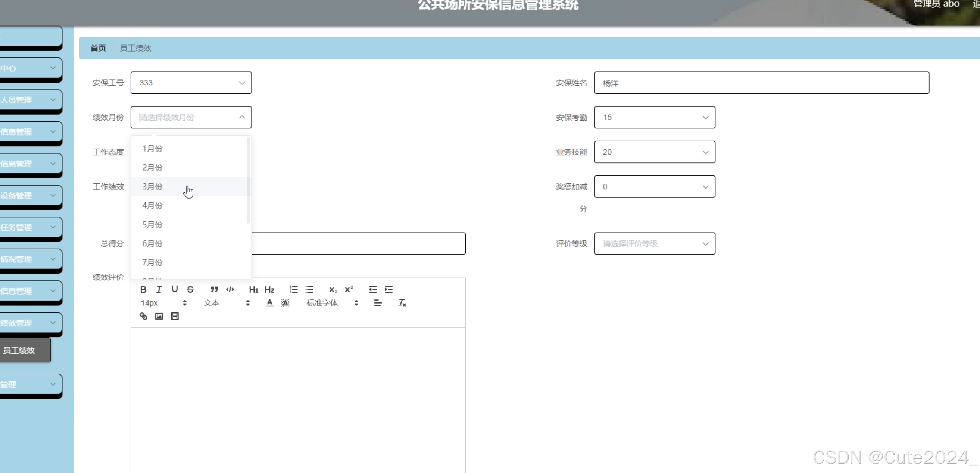Increase indent in editor
Image resolution: width=980 pixels, height=473 pixels.
(x=388, y=290)
